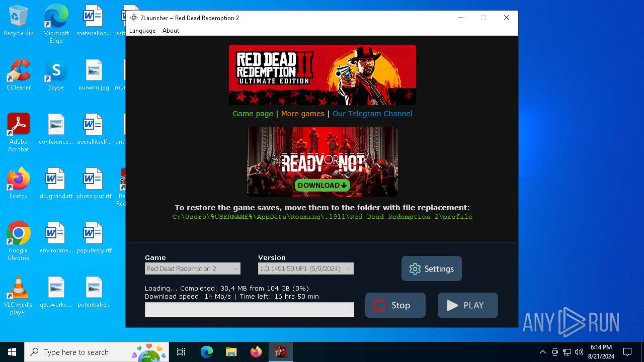Open Firefox from the taskbar

pyautogui.click(x=256, y=352)
